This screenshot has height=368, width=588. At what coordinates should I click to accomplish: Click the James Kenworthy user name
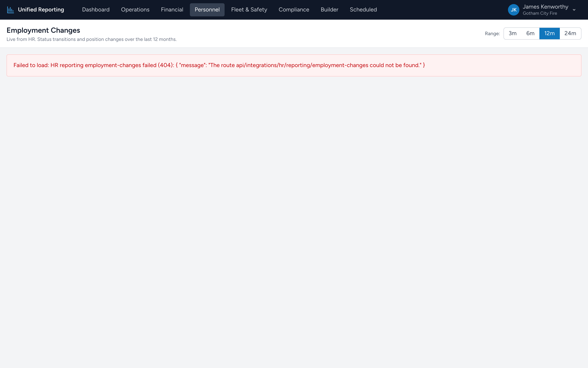click(545, 7)
